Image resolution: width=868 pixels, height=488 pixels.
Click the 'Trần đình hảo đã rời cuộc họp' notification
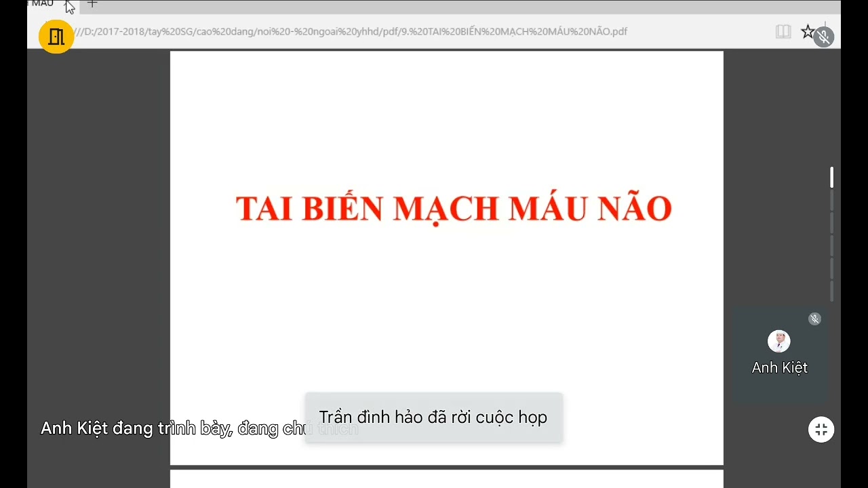433,418
